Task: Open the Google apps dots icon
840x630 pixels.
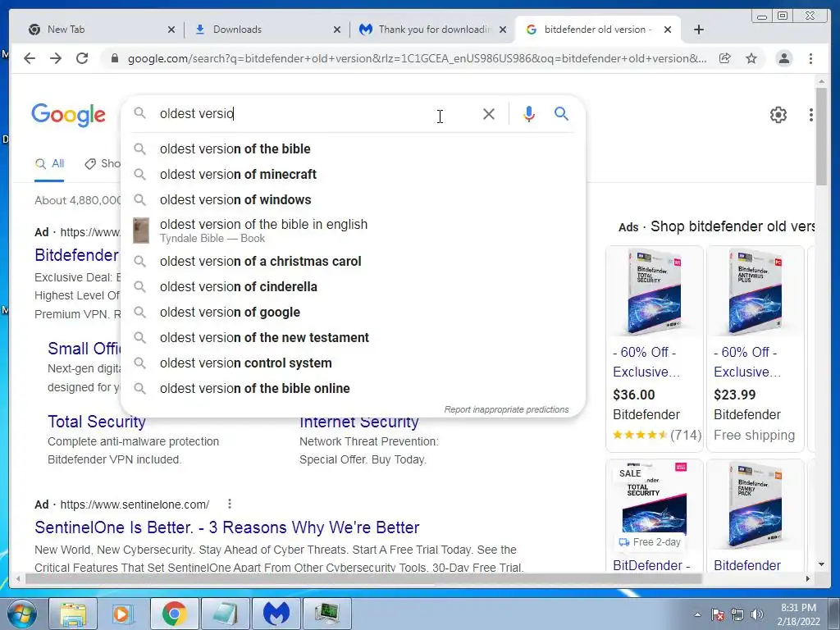Action: (x=811, y=115)
